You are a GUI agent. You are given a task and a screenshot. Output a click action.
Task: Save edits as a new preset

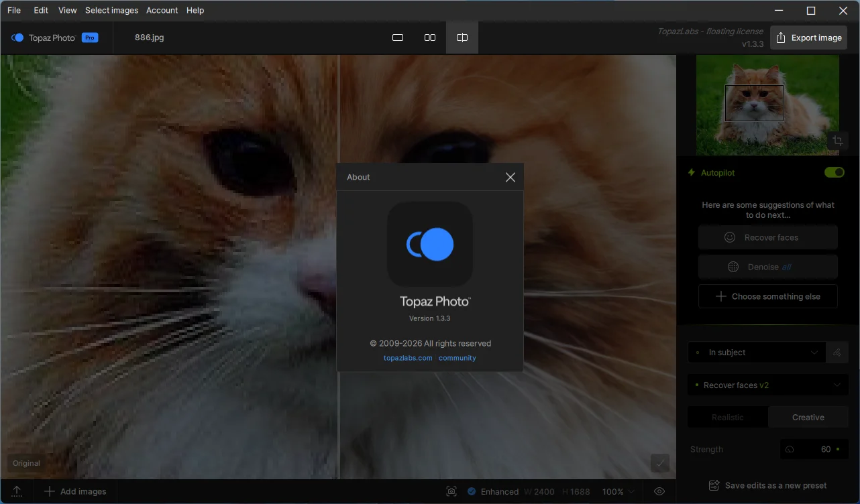coord(768,485)
